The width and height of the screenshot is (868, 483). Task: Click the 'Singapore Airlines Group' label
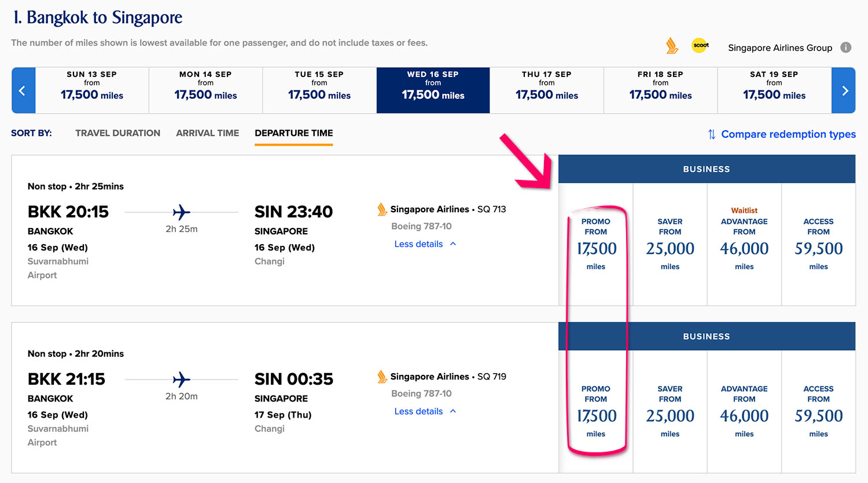[780, 48]
